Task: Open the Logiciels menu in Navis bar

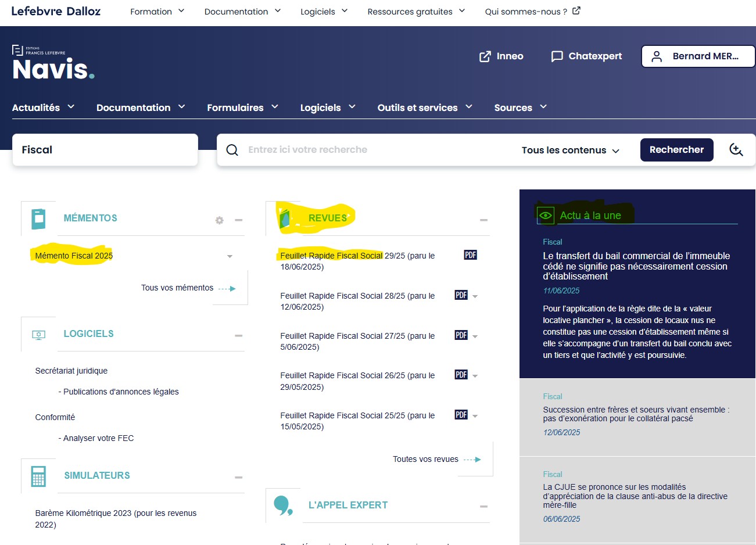Action: 328,107
